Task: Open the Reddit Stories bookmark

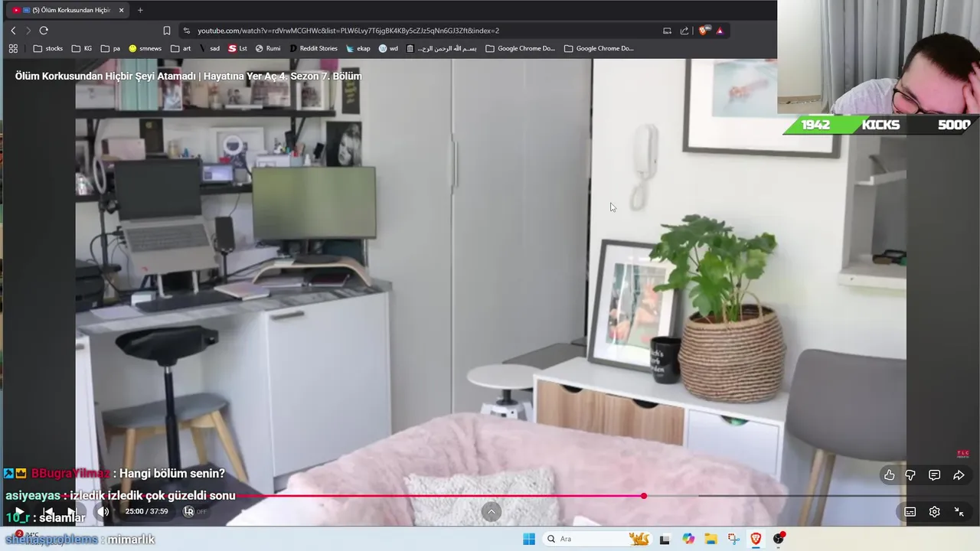Action: [x=313, y=48]
